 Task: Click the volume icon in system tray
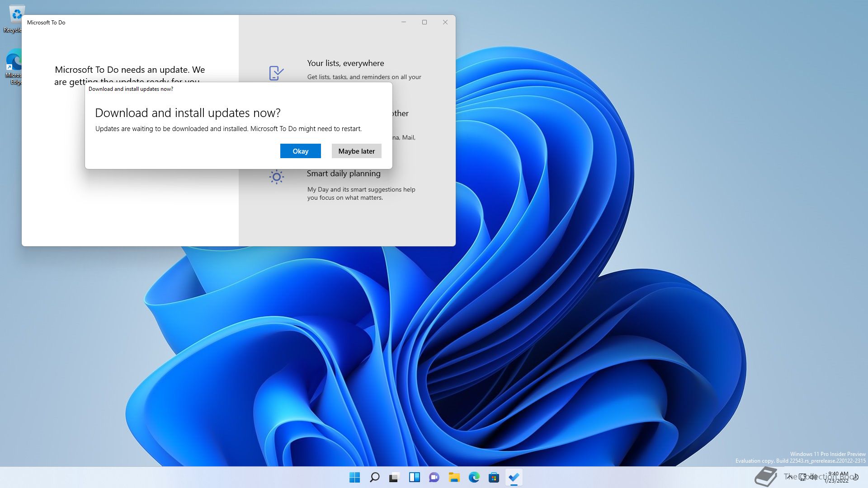coord(813,477)
